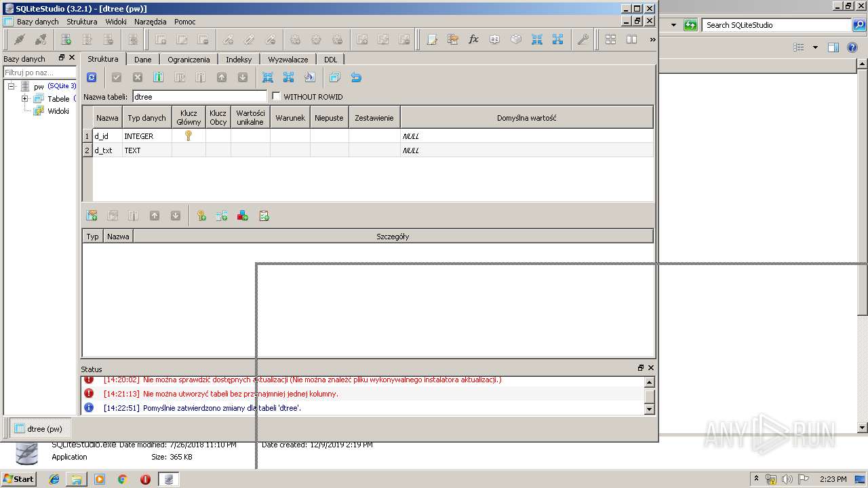Click the export table icon in Struktura toolbar
This screenshot has height=488, width=868.
tap(288, 77)
